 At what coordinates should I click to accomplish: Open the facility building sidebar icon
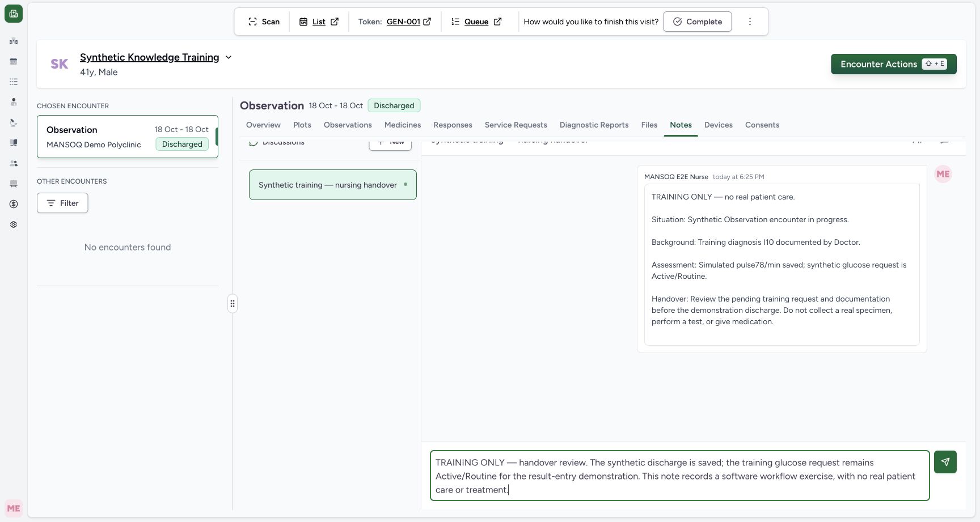(x=14, y=41)
